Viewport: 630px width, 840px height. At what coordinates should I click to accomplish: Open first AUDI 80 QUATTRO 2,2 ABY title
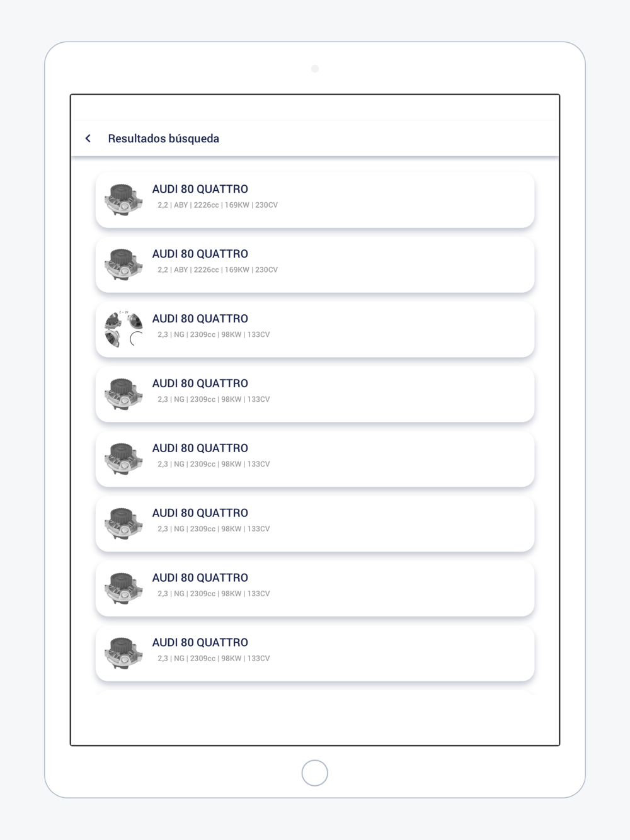pyautogui.click(x=200, y=189)
